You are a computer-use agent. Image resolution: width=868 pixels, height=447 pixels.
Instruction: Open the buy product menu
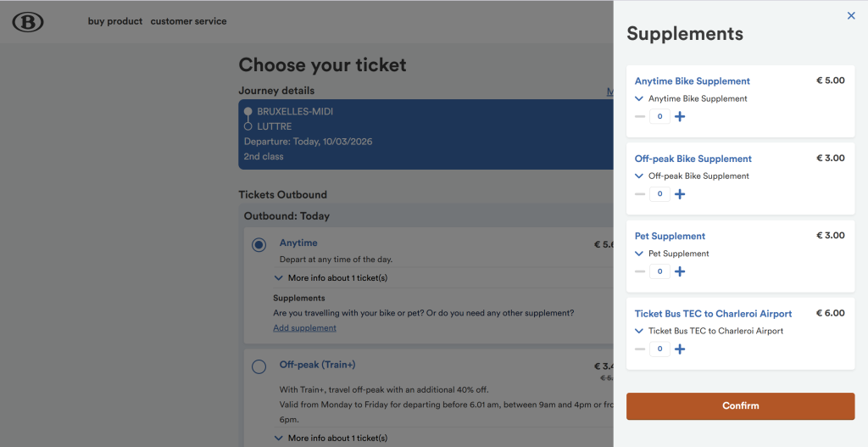(115, 21)
